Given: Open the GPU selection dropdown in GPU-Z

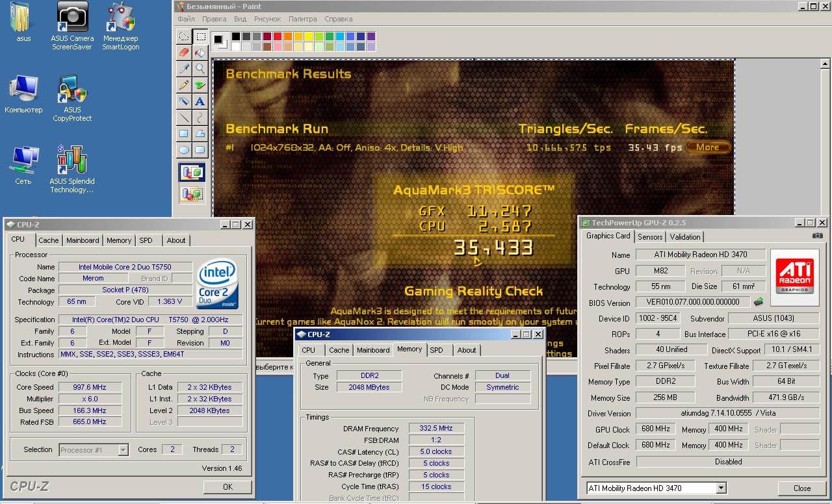Looking at the screenshot, I should tap(721, 488).
